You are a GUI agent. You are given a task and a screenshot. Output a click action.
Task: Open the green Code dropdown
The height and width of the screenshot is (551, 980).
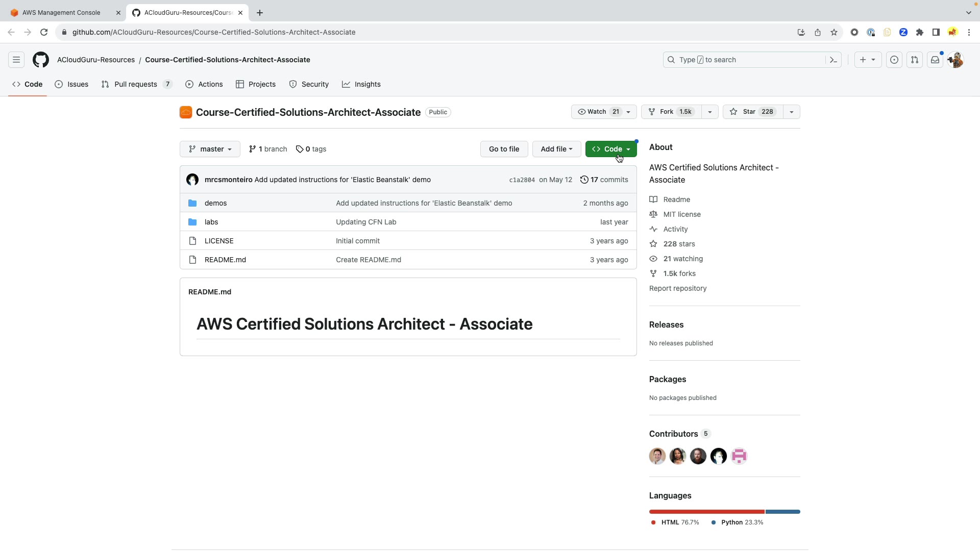(611, 149)
